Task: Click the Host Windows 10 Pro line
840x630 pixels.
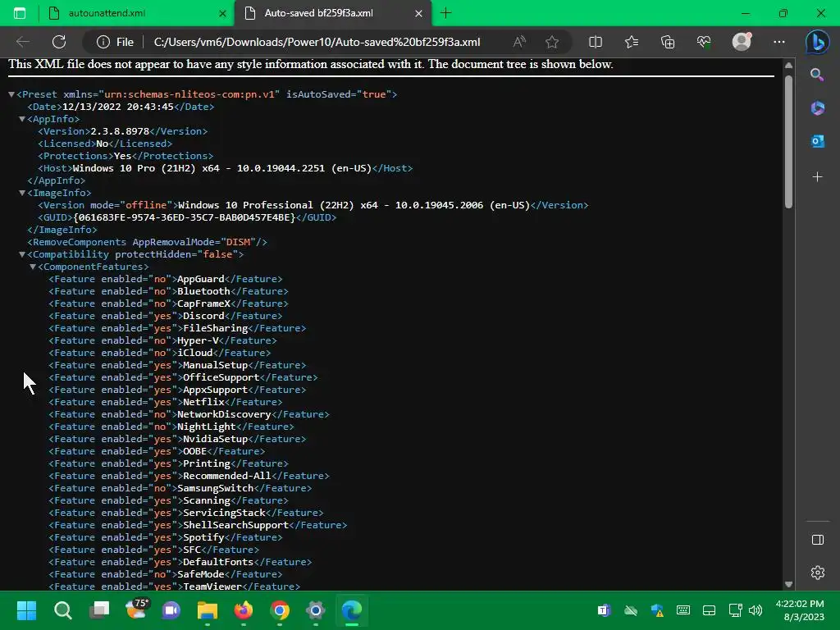Action: 225,168
